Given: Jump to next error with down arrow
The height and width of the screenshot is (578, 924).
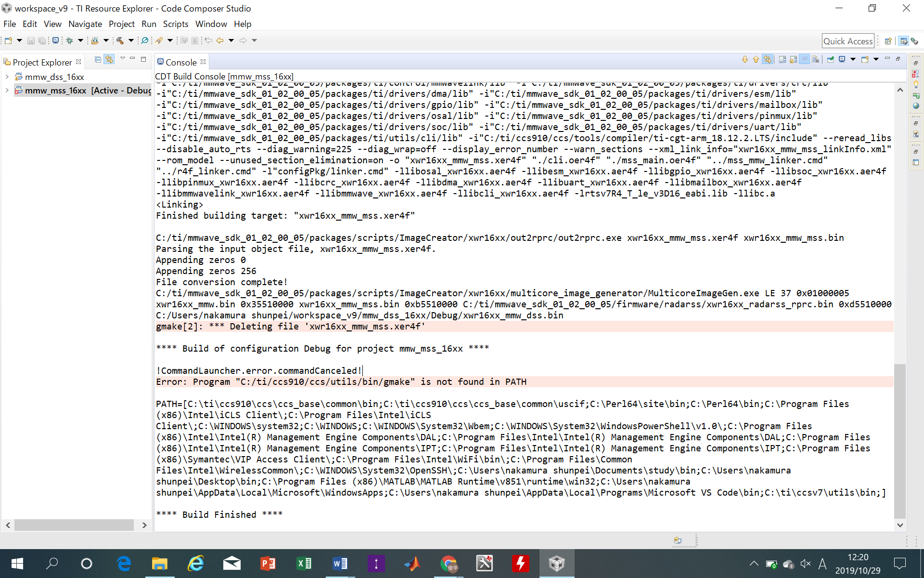Looking at the screenshot, I should [745, 59].
